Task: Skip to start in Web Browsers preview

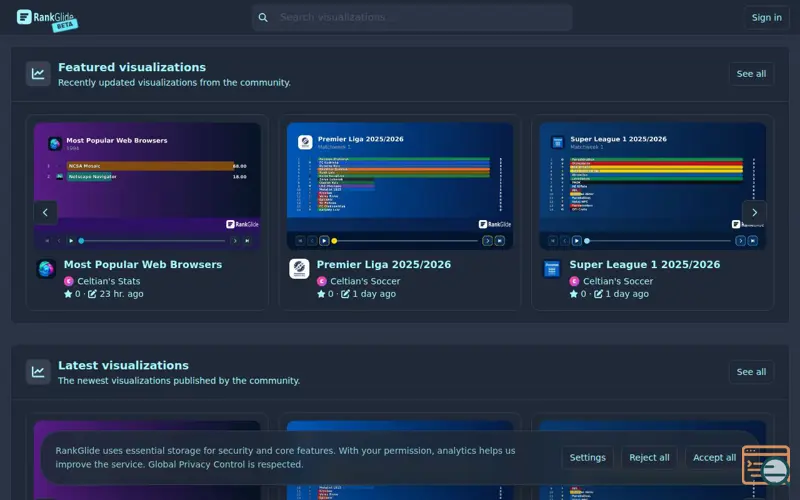Action: [x=47, y=241]
